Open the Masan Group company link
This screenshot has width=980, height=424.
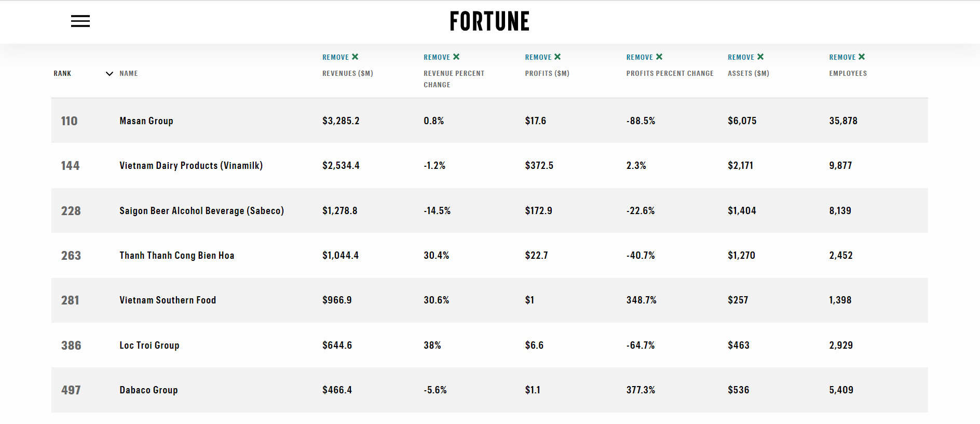pyautogui.click(x=146, y=121)
